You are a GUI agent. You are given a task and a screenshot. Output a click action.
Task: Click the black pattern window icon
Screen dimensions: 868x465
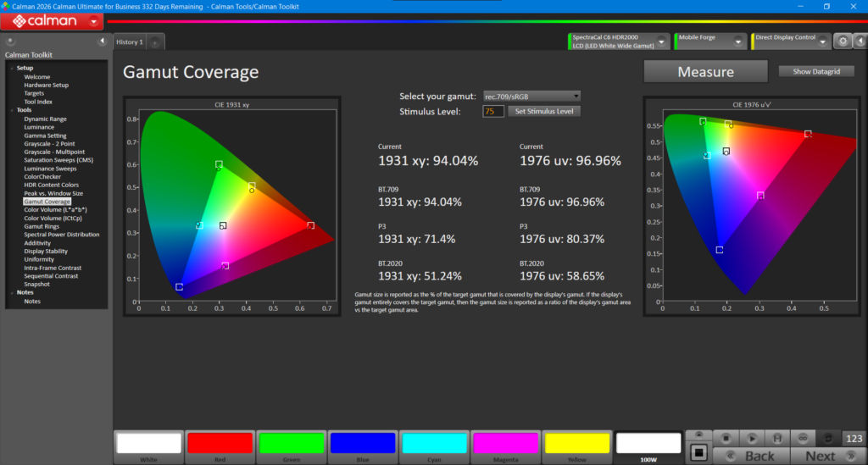pos(698,453)
